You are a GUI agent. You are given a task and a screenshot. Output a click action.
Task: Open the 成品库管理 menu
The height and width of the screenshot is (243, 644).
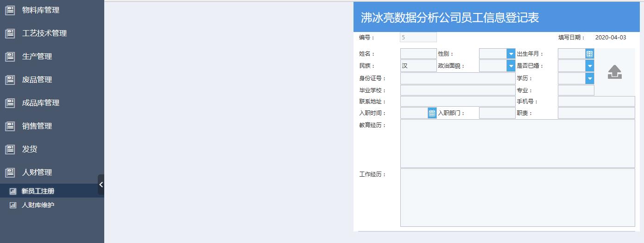(52, 103)
